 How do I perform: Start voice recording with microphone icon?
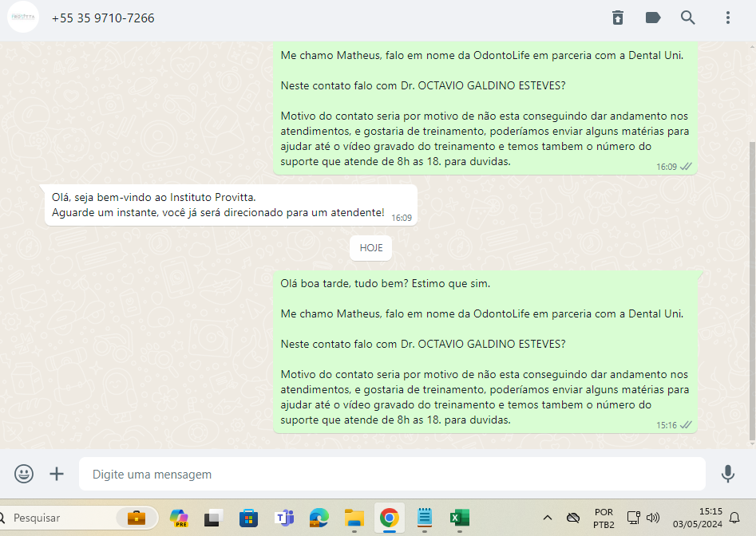click(x=728, y=474)
